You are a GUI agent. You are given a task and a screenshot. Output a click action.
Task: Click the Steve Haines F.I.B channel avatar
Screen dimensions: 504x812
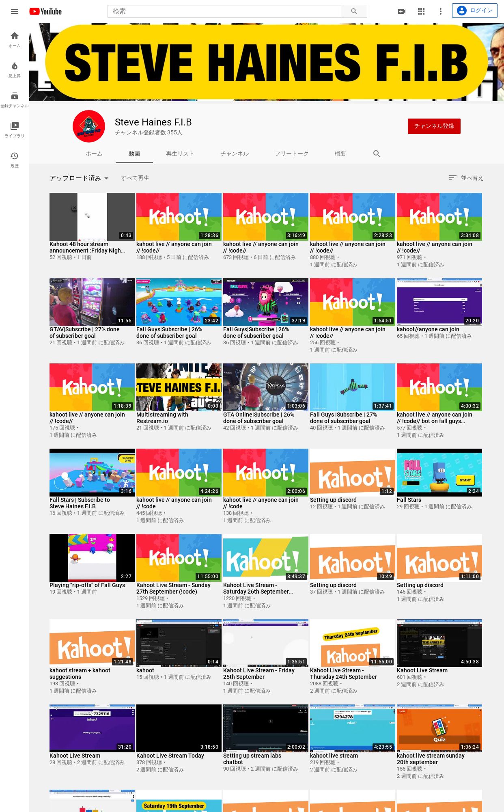coord(89,126)
